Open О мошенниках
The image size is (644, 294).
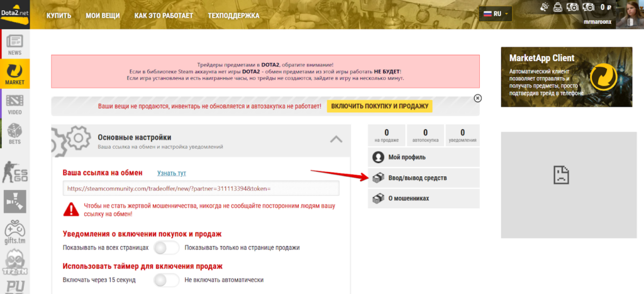(423, 198)
